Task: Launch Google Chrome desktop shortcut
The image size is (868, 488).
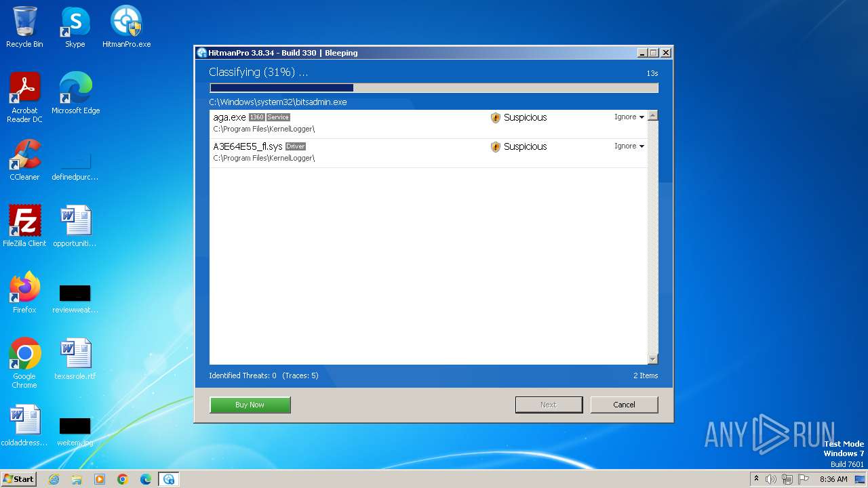Action: coord(24,363)
